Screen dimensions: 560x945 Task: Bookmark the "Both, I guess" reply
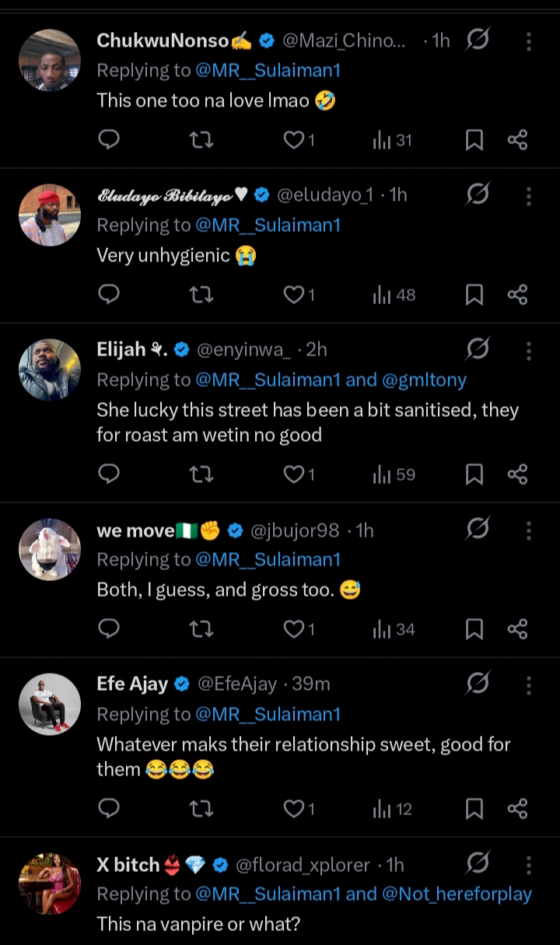pyautogui.click(x=474, y=629)
